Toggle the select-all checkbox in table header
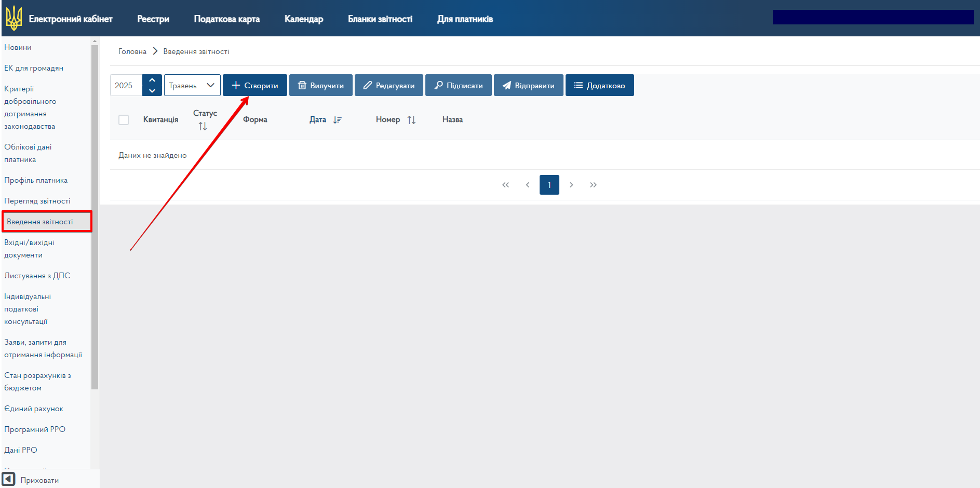Image resolution: width=980 pixels, height=488 pixels. [124, 120]
